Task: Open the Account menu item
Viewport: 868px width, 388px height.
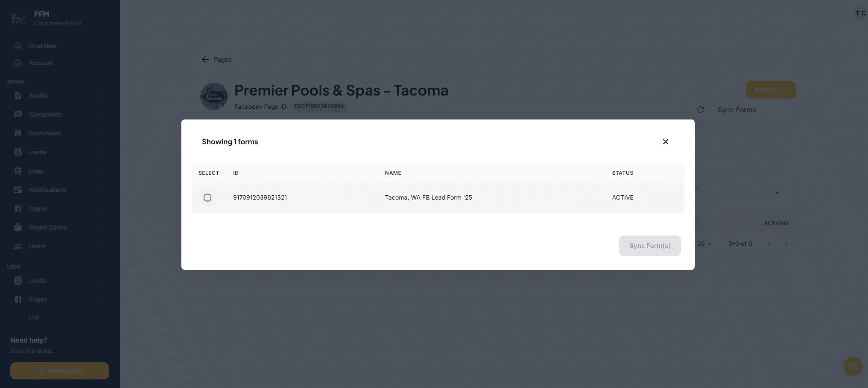Action: point(41,63)
